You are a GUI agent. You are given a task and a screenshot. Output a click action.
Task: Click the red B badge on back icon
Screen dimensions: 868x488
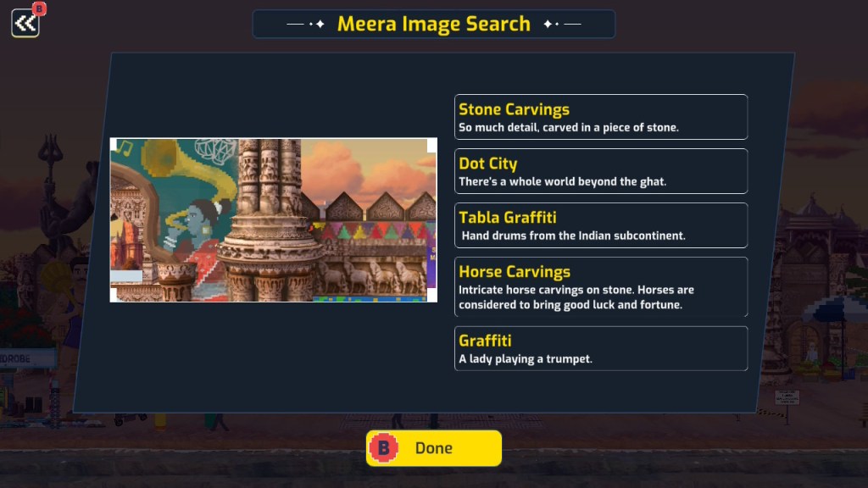39,8
